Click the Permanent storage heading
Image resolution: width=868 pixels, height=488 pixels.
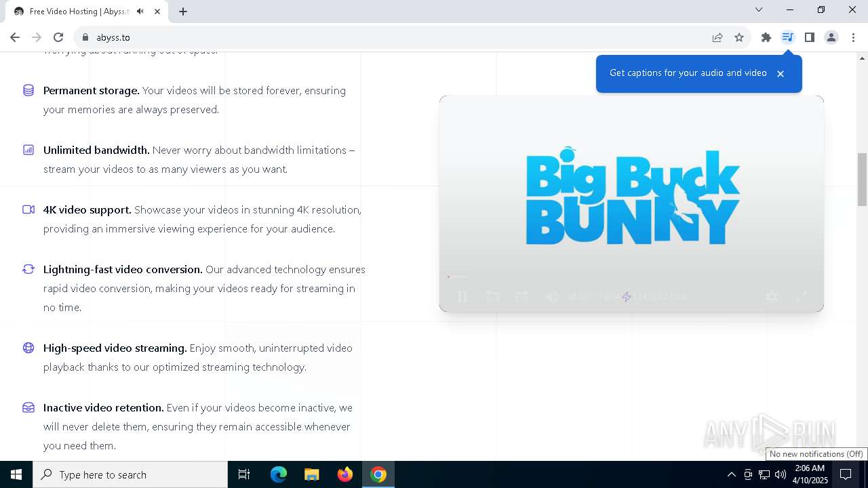point(92,90)
